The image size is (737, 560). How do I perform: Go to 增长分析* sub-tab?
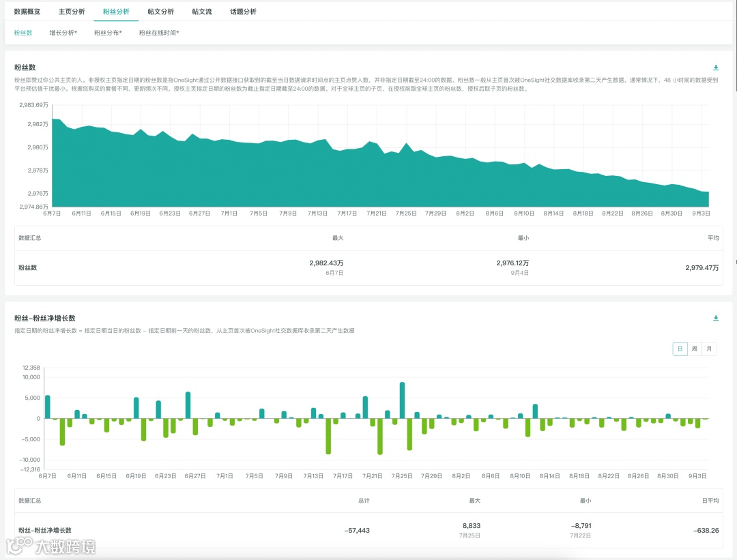pyautogui.click(x=63, y=33)
